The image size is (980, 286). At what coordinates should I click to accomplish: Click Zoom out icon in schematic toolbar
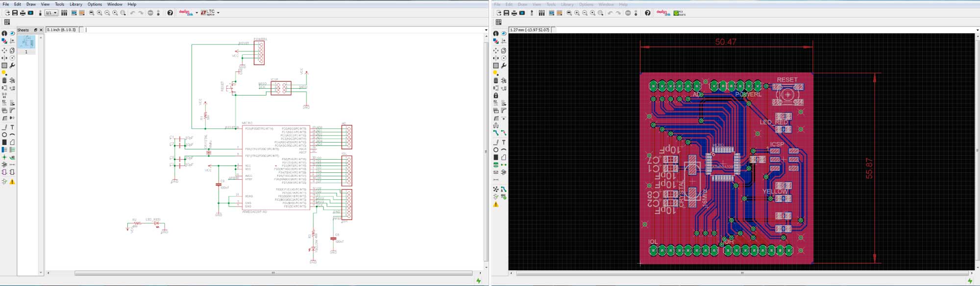coord(107,13)
